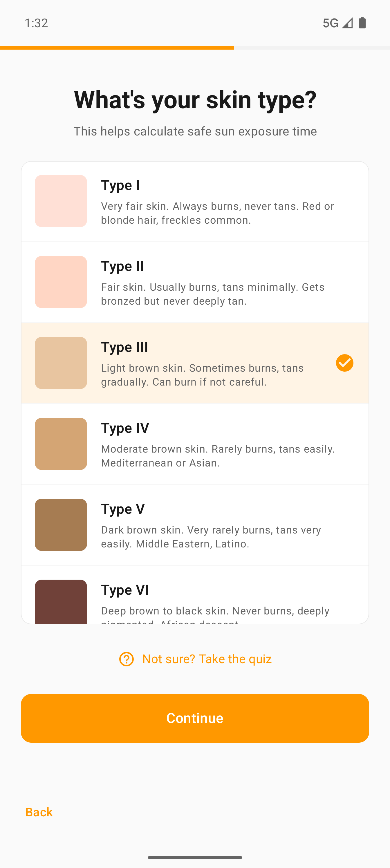The height and width of the screenshot is (868, 390).
Task: Tap the 5G signal strength icon
Action: pyautogui.click(x=347, y=23)
